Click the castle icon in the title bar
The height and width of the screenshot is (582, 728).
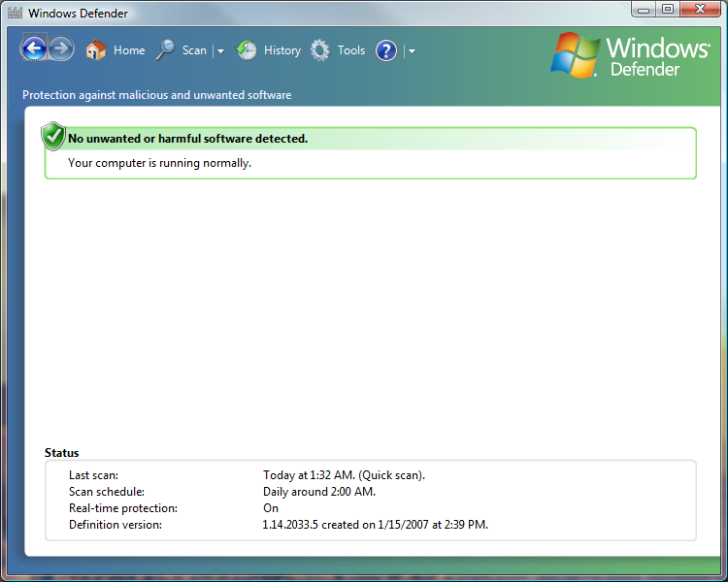click(x=15, y=14)
